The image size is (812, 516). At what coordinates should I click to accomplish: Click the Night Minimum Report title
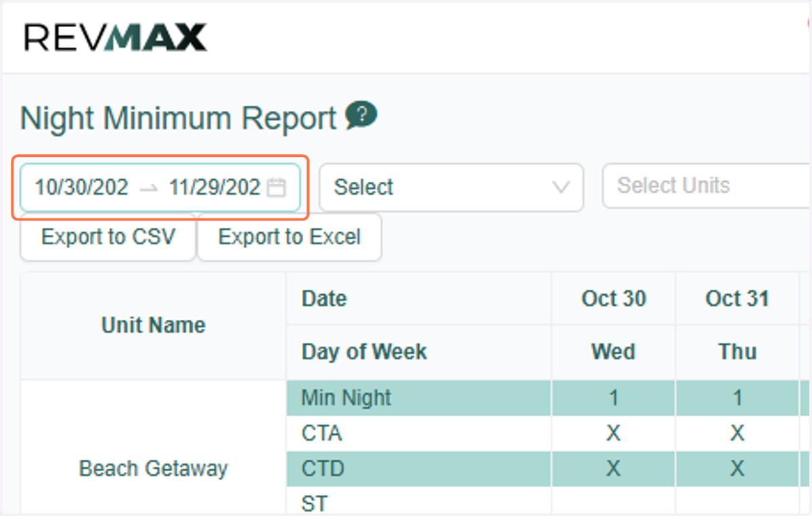pos(179,118)
